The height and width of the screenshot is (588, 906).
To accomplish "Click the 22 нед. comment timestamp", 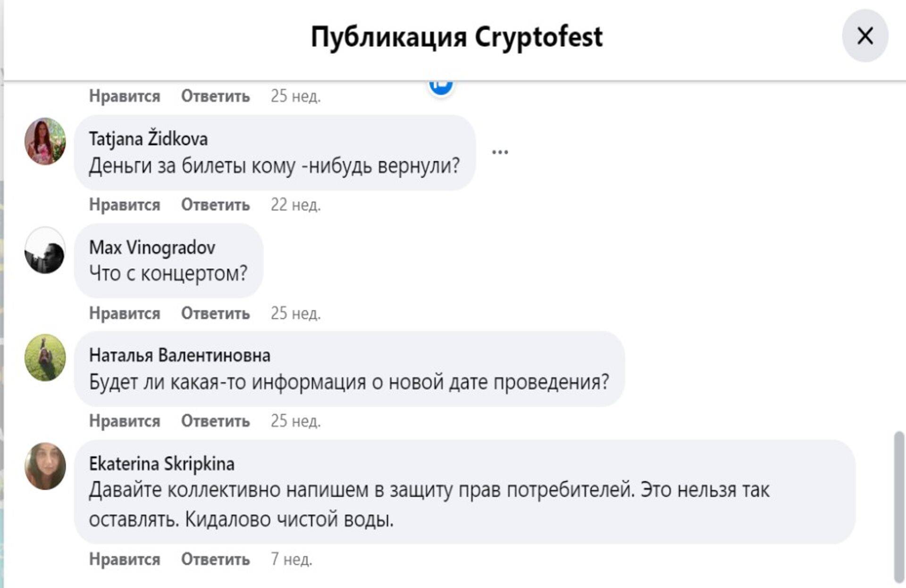I will coord(295,205).
